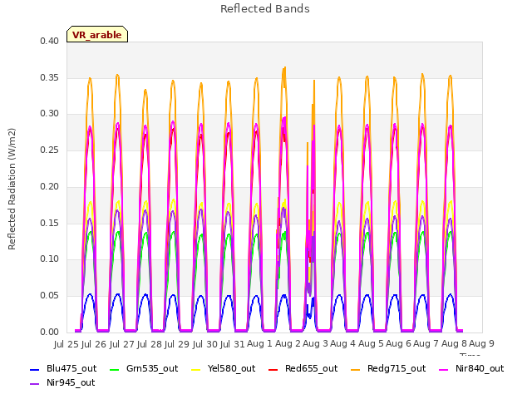The image size is (532, 399).
Task: Click the VR_arable annotation label
Action: 97,34
